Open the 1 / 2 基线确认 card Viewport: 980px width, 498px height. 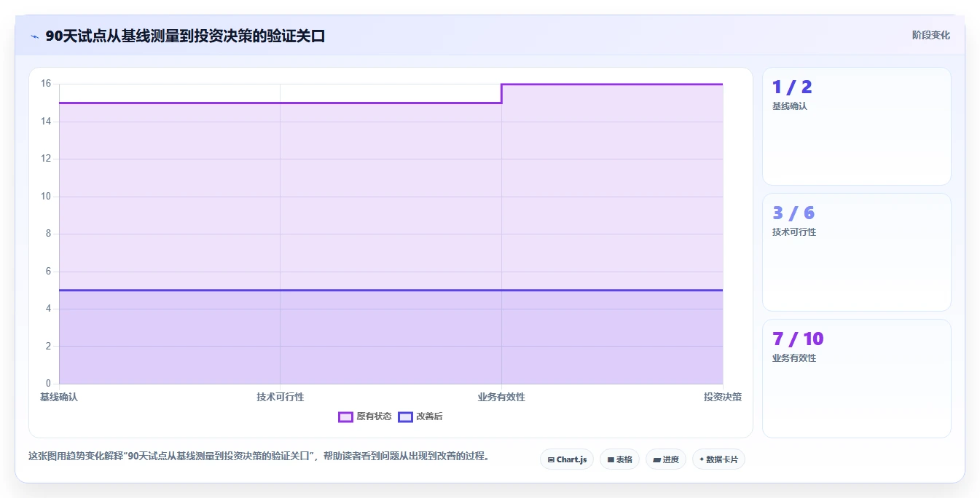pos(857,127)
